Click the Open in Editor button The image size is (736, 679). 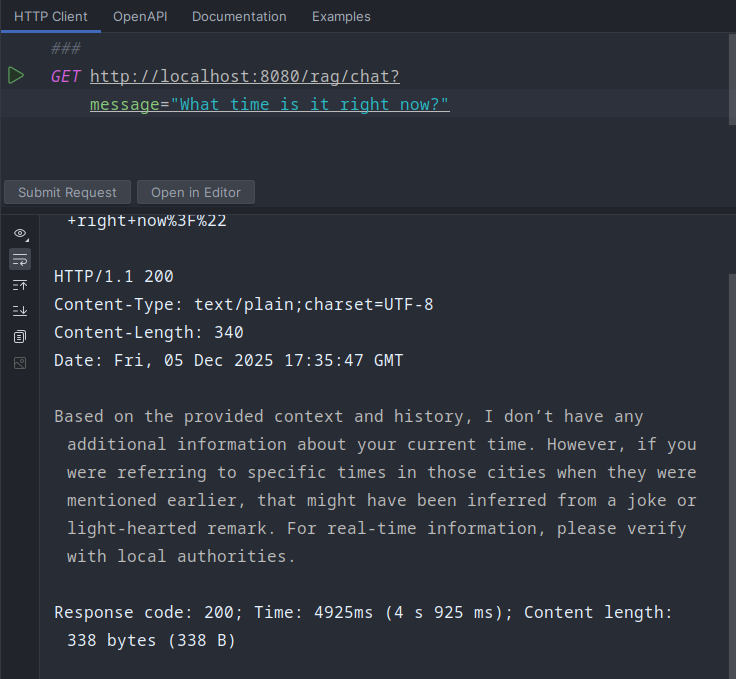(x=196, y=192)
